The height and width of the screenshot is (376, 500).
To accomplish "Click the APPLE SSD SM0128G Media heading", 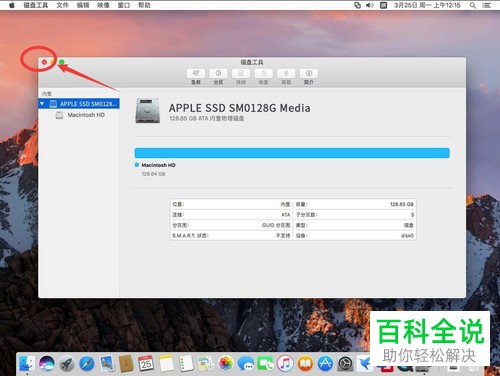I will pyautogui.click(x=239, y=108).
